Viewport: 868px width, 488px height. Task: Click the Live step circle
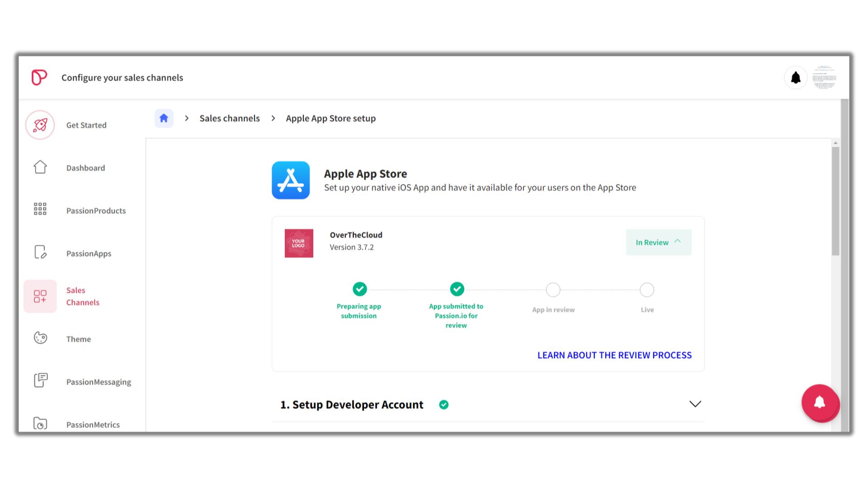pyautogui.click(x=647, y=290)
